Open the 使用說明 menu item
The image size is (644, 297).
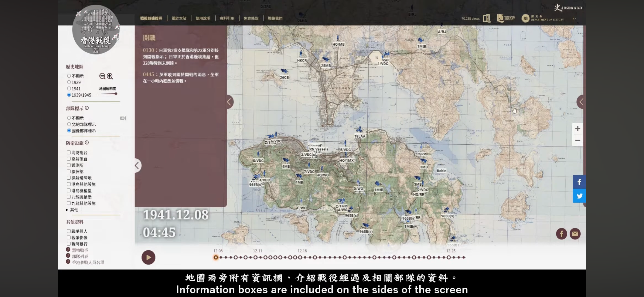pyautogui.click(x=203, y=18)
